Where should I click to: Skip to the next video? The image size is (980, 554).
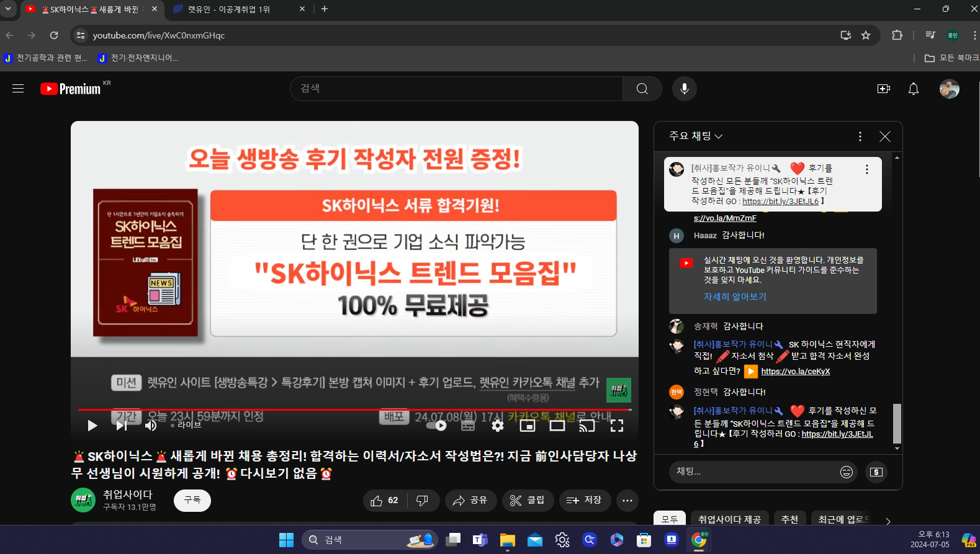122,426
